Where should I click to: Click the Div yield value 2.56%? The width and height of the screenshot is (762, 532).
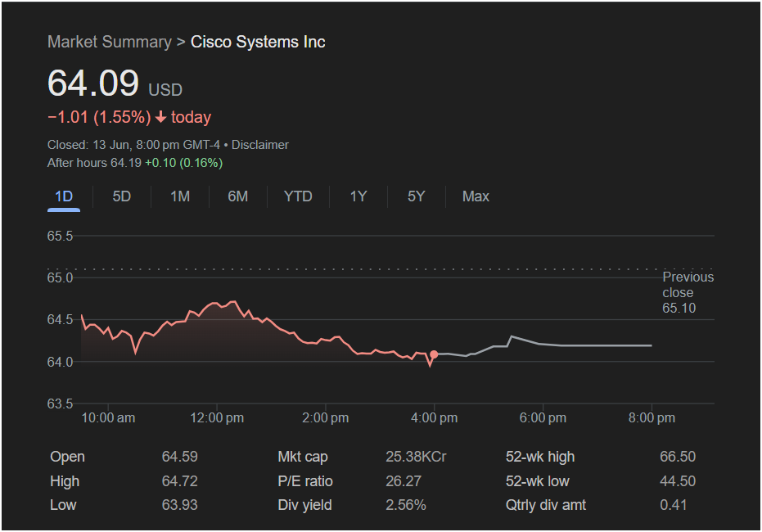click(x=406, y=505)
